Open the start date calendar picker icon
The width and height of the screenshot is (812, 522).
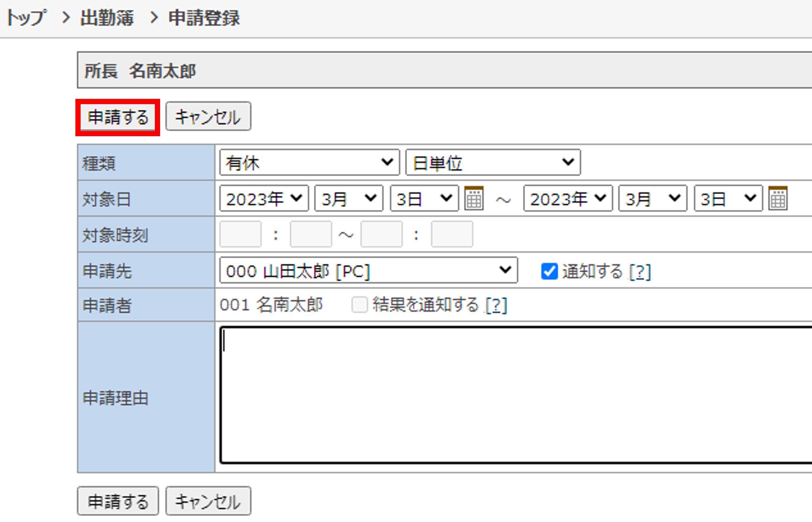coord(474,199)
